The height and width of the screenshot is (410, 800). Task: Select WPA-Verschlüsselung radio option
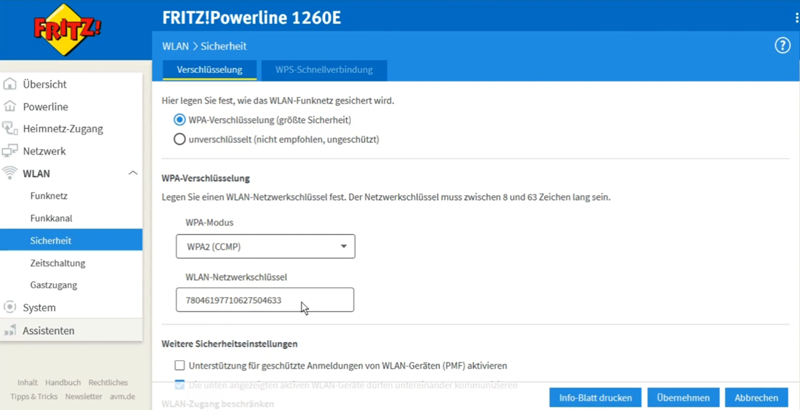coord(179,120)
